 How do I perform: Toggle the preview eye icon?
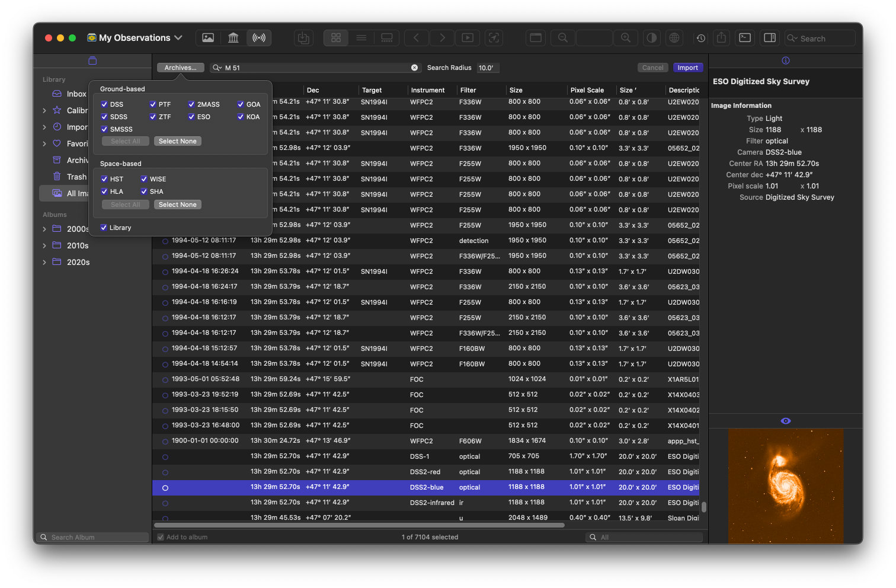point(786,421)
